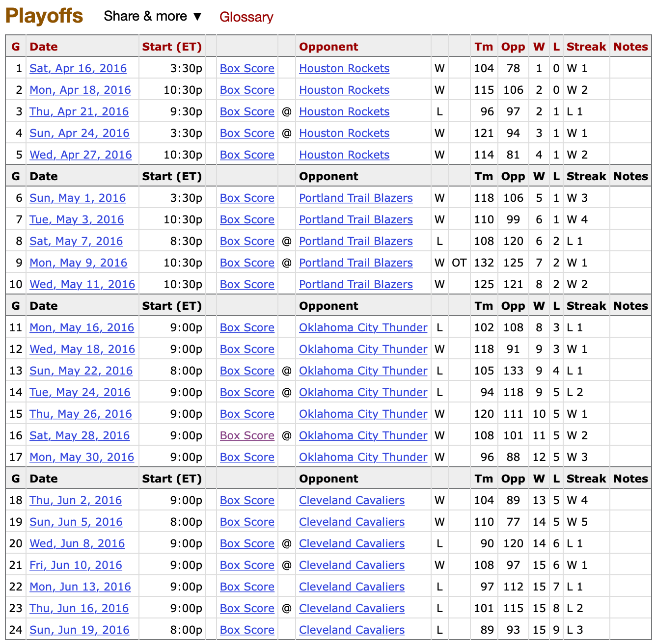Screen dimensions: 656x644
Task: Open Portland Trail Blazers link in game 8 row
Action: coord(356,241)
